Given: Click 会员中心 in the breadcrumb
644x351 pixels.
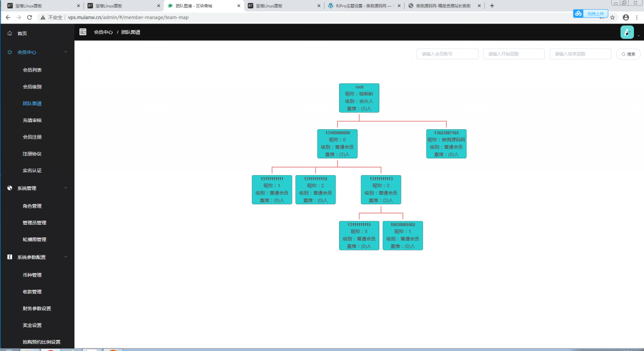Looking at the screenshot, I should coord(103,32).
